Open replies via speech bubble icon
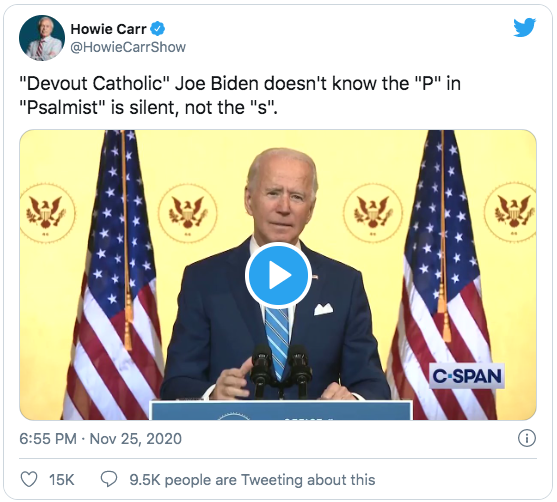The image size is (557, 502). point(109,480)
